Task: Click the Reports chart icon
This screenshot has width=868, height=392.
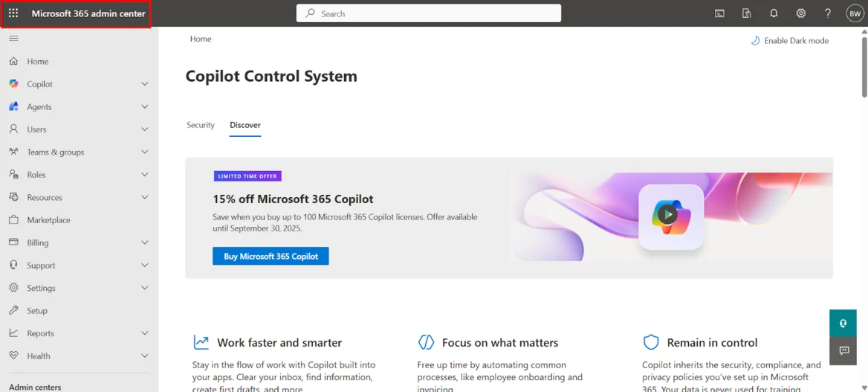Action: (x=14, y=333)
